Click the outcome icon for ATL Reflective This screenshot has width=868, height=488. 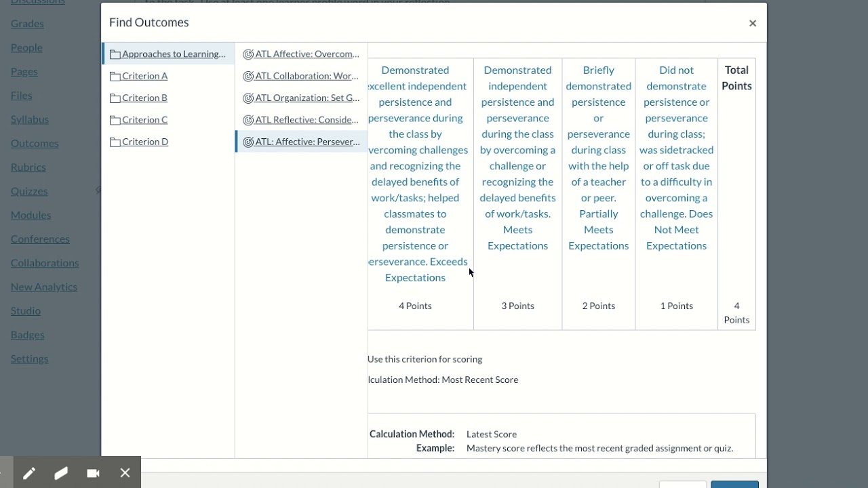248,120
